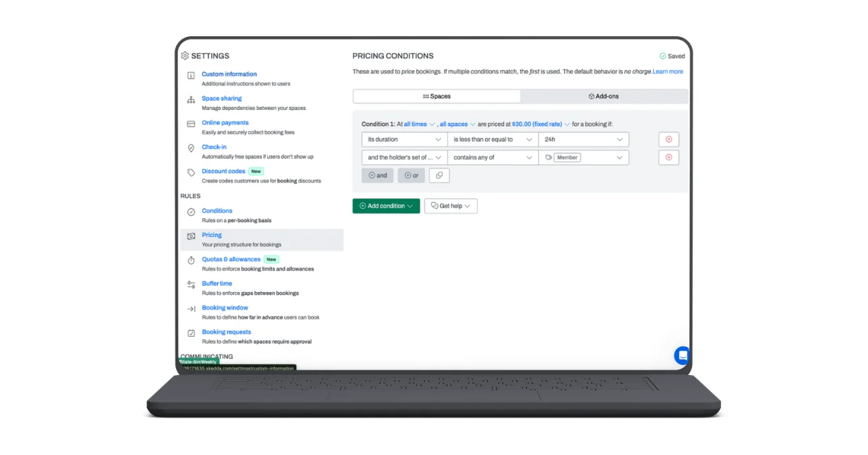868x455 pixels.
Task: Open the 24h value dropdown
Action: (584, 140)
